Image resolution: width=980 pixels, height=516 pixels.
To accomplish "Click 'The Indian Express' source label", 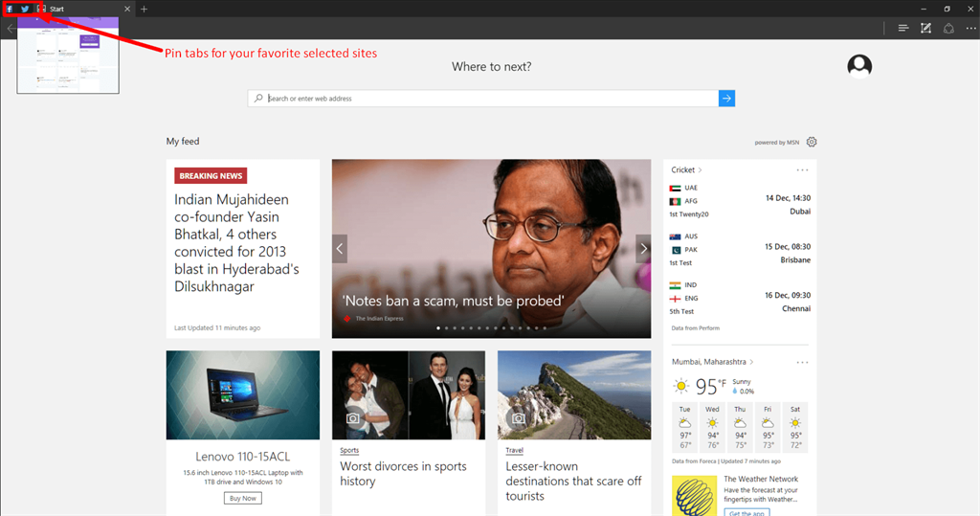I will point(379,319).
